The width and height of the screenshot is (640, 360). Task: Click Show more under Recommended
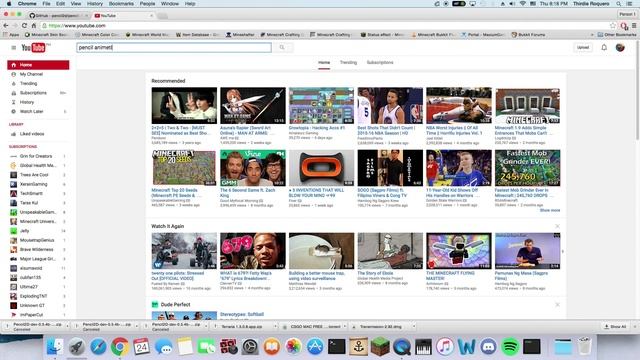pyautogui.click(x=550, y=210)
